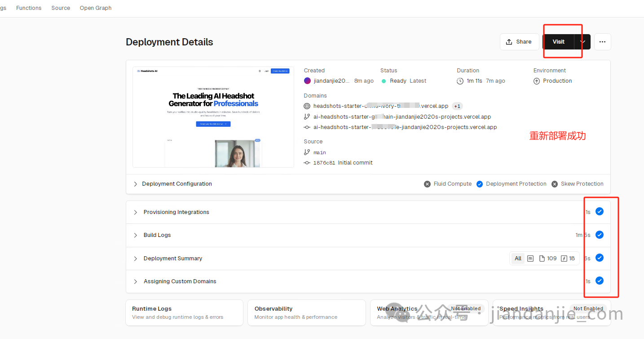The width and height of the screenshot is (644, 339).
Task: Open the headshots-starter vercel.app domain link
Action: point(381,106)
